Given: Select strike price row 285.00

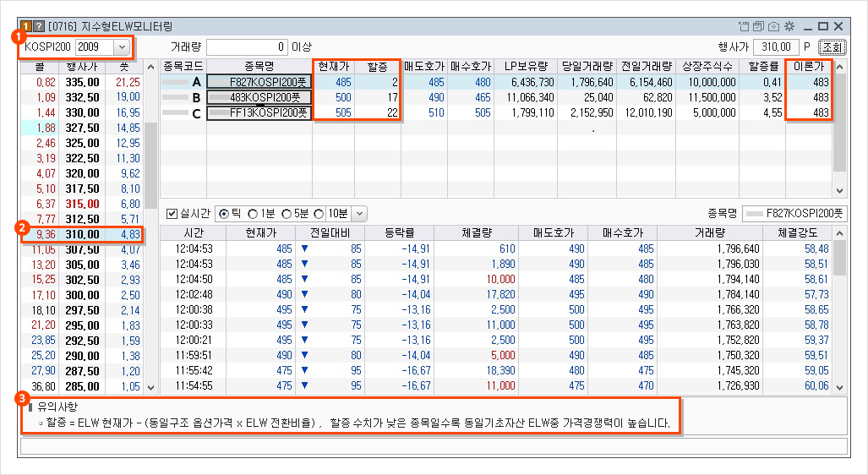Looking at the screenshot, I should click(x=83, y=386).
